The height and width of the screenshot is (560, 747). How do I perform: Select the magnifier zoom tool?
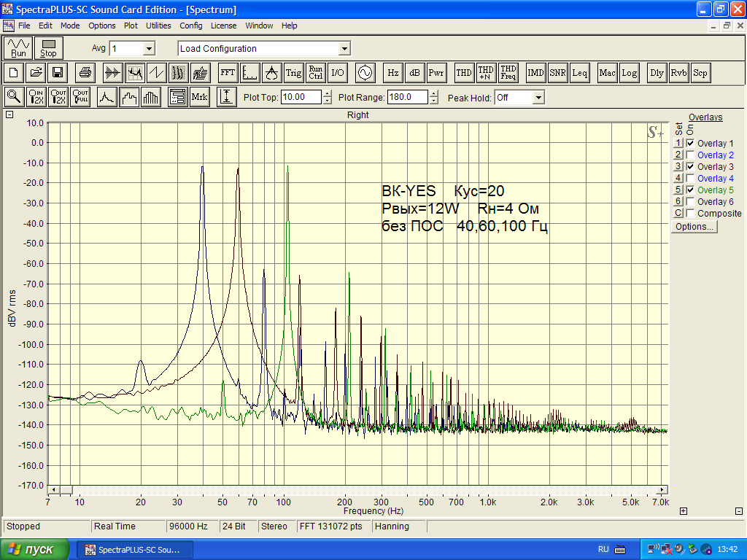(14, 97)
